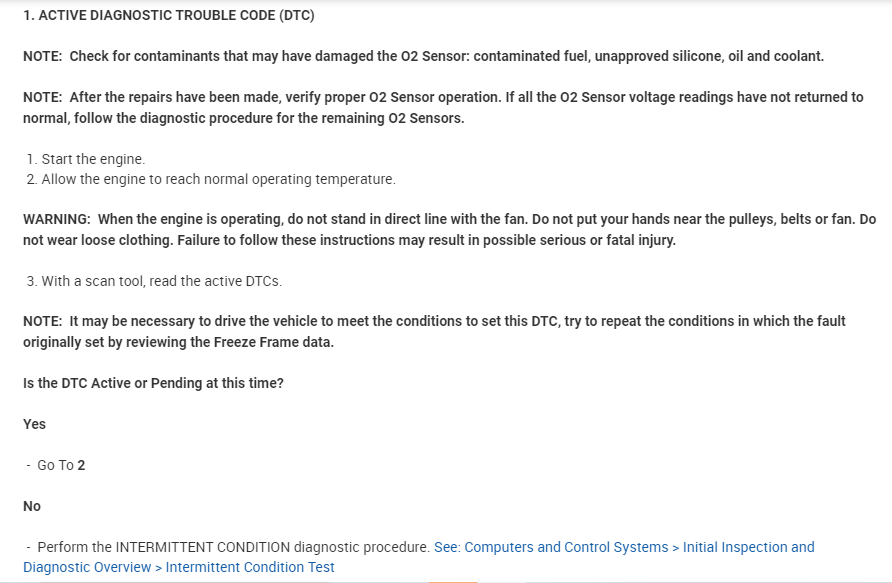Click the bold "Yes" answer label
892x583 pixels.
point(35,424)
